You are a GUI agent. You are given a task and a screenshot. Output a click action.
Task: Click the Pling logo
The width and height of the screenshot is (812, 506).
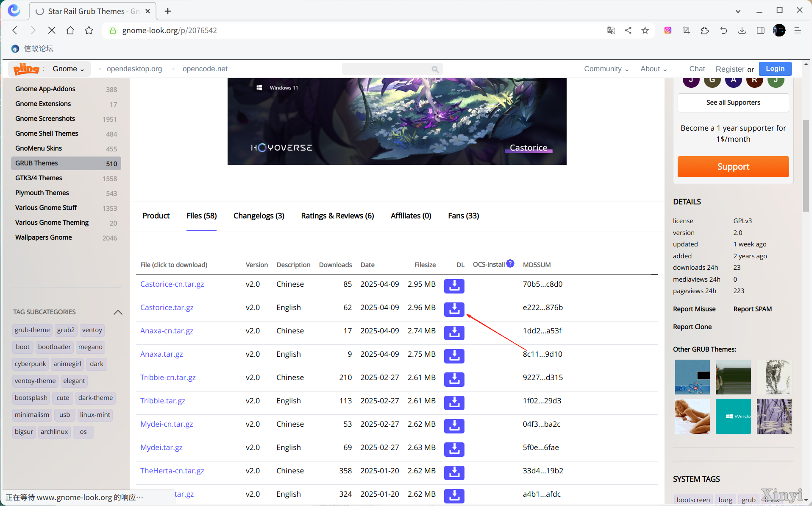point(26,69)
